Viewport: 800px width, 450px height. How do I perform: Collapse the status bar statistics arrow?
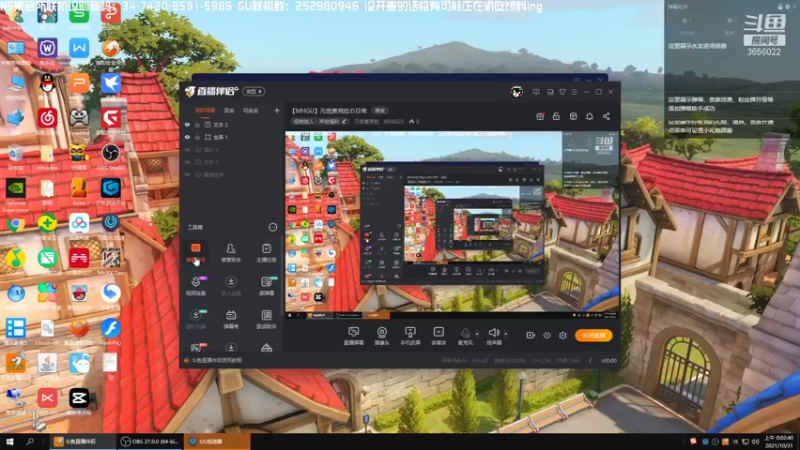pos(590,361)
